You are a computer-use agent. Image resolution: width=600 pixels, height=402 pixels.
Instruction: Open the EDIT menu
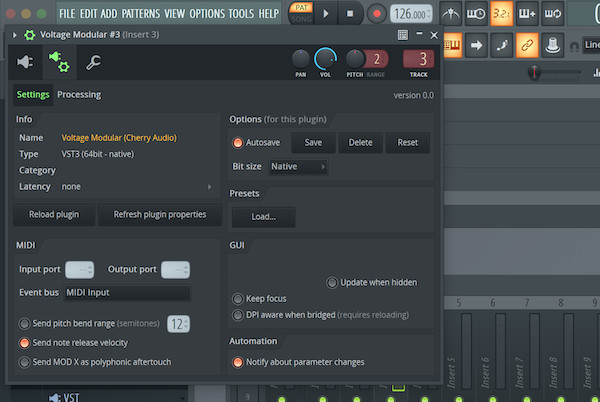pyautogui.click(x=88, y=14)
